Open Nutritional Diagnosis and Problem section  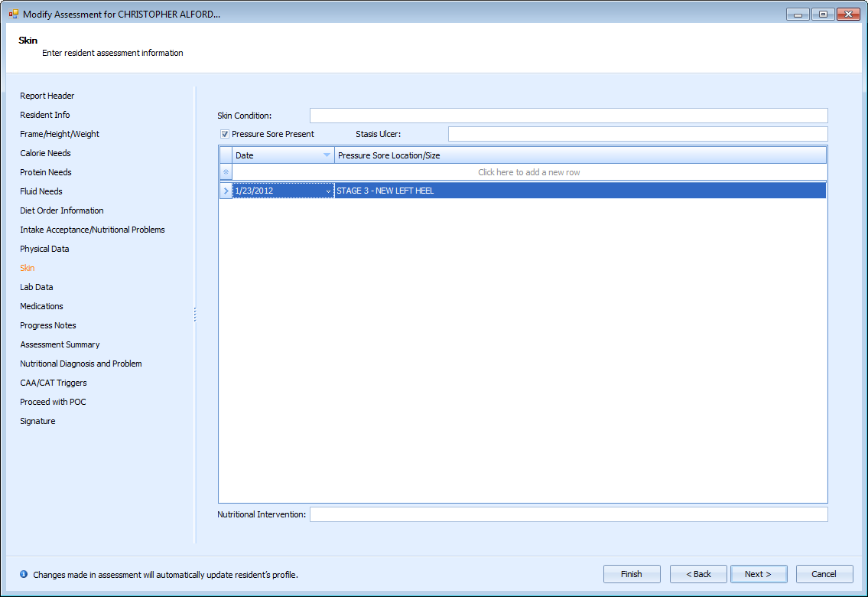81,364
